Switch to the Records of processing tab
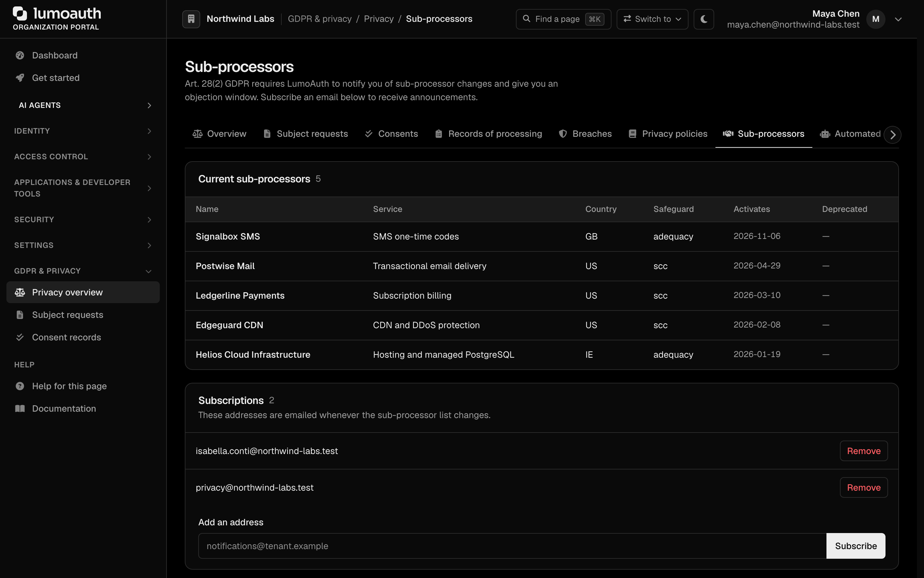Viewport: 924px width, 578px height. [x=489, y=134]
